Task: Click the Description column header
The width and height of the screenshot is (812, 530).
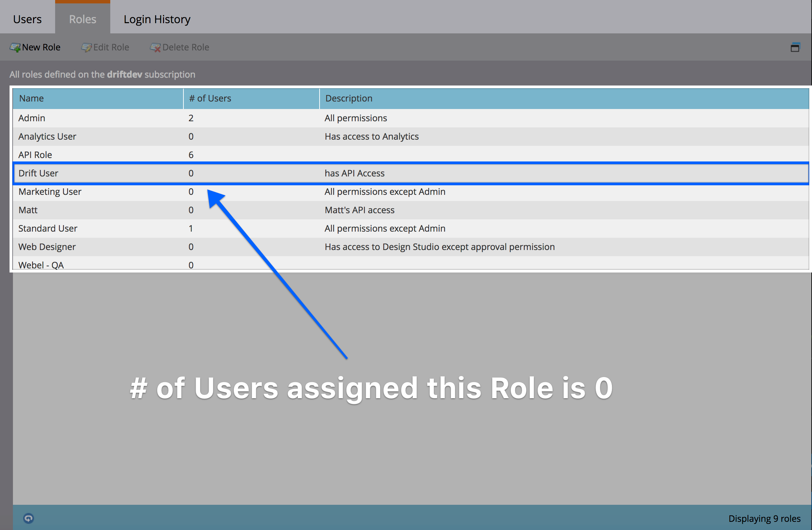Action: [564, 98]
